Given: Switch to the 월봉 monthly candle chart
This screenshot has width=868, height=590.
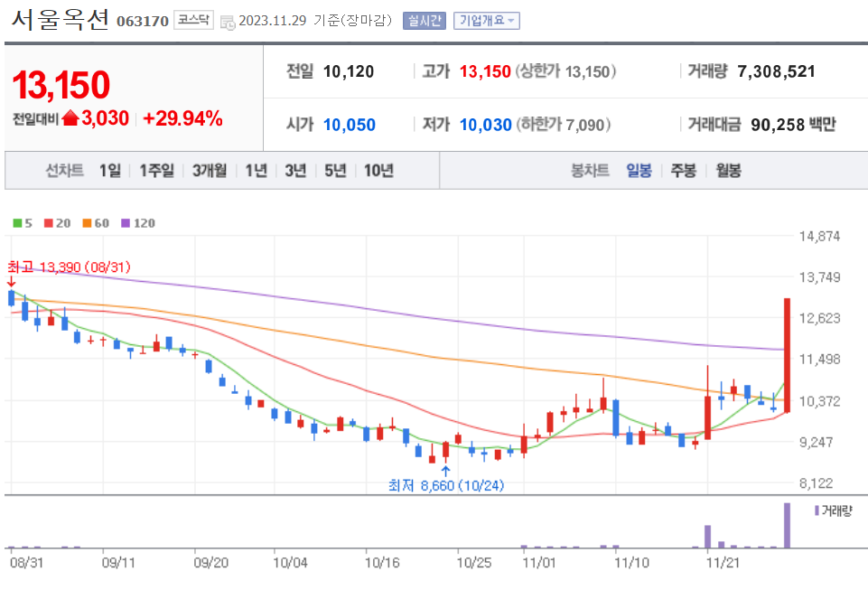Looking at the screenshot, I should click(728, 170).
